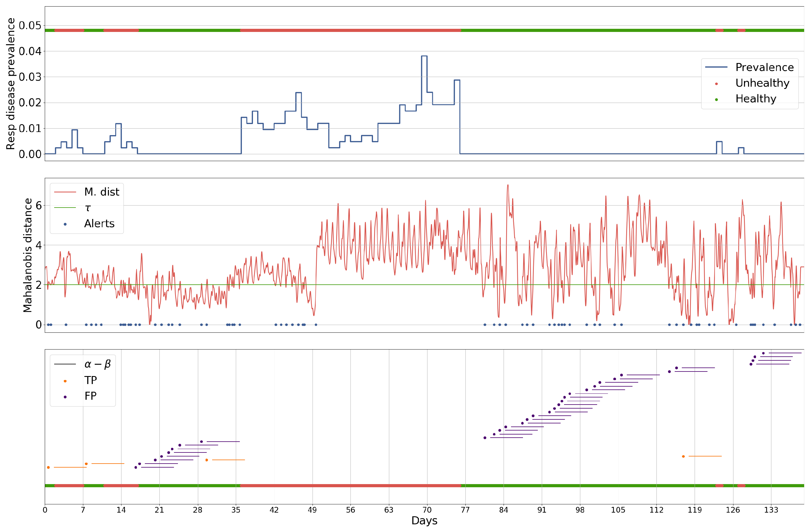Click the purple FP legend dot
The image size is (809, 532).
point(65,397)
